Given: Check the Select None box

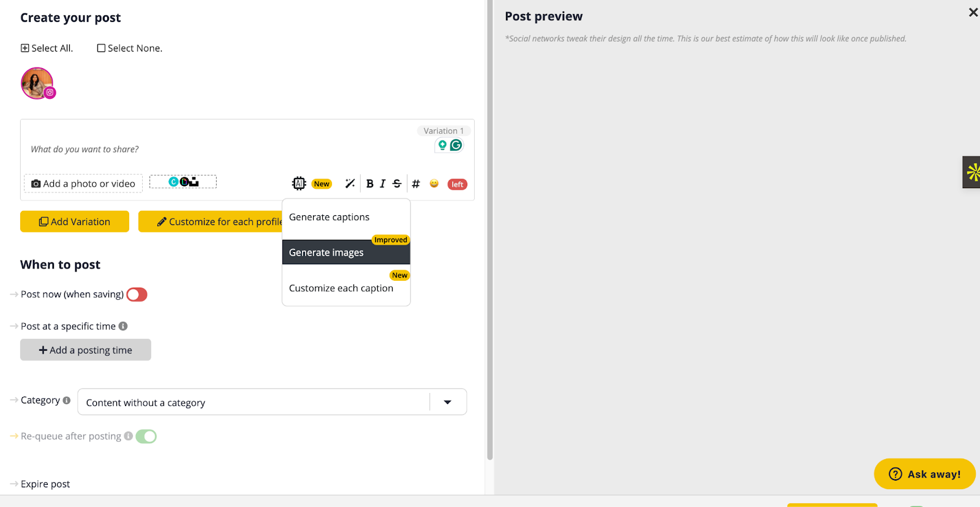Looking at the screenshot, I should click(102, 48).
